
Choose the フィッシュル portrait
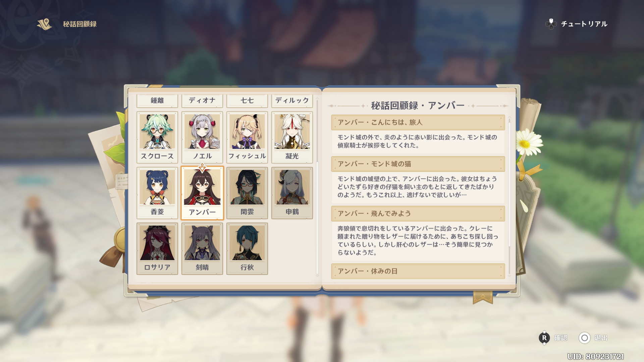pyautogui.click(x=247, y=137)
